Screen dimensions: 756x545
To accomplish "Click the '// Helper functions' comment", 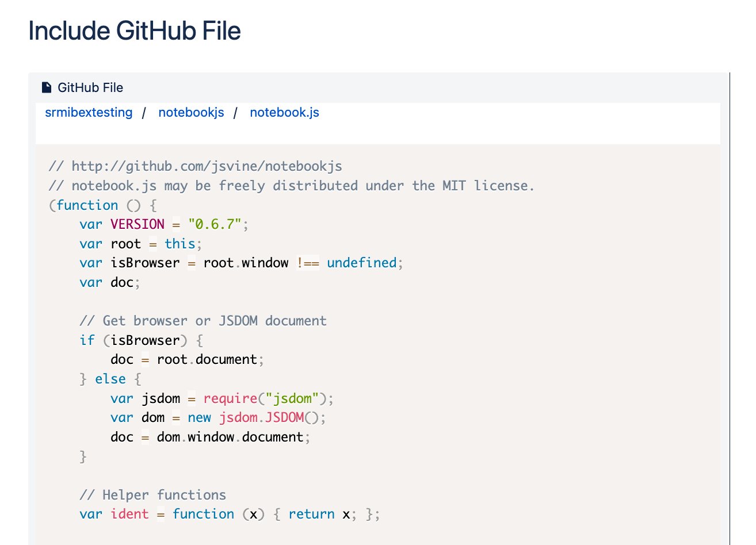I will click(x=153, y=495).
